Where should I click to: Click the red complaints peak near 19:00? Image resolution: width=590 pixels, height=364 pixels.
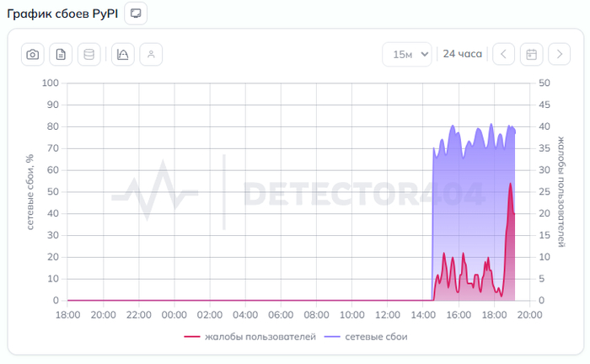coord(511,184)
